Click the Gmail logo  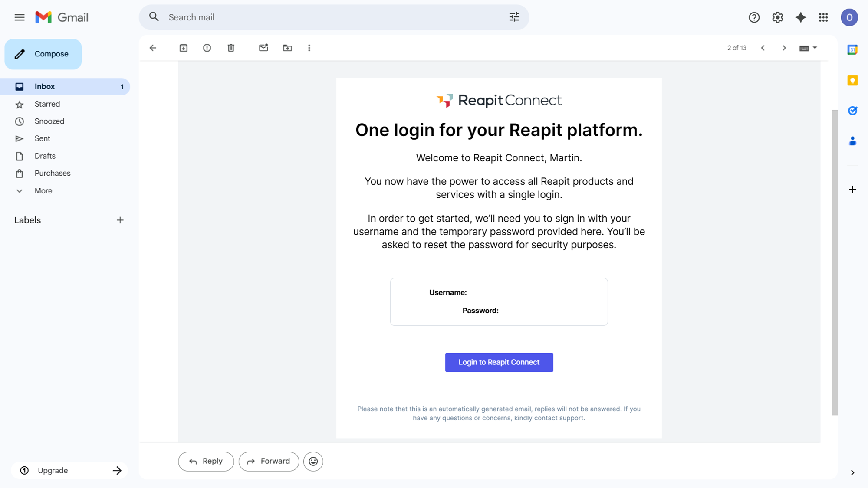coord(62,17)
